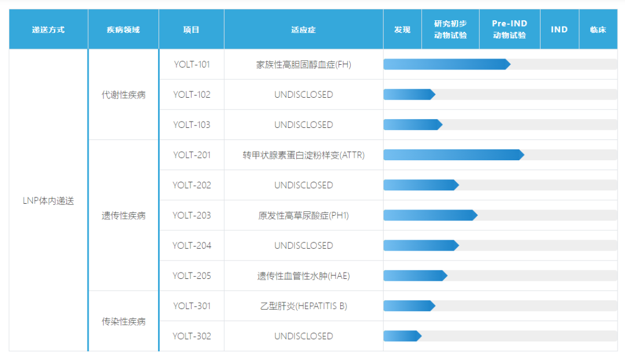
Task: Select the YOLT-201 project name
Action: coord(192,155)
